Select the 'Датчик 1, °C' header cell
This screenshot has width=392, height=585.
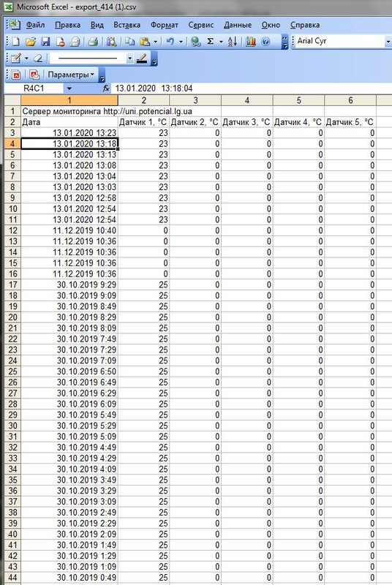coord(143,122)
